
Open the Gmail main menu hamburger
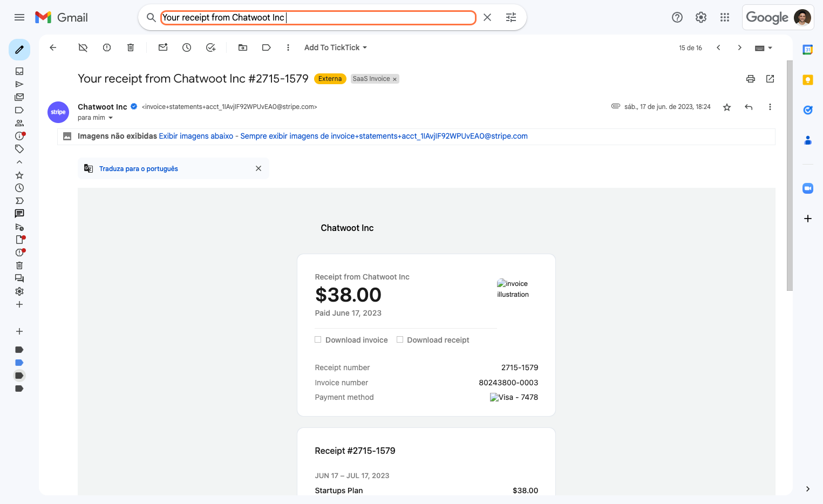tap(19, 17)
